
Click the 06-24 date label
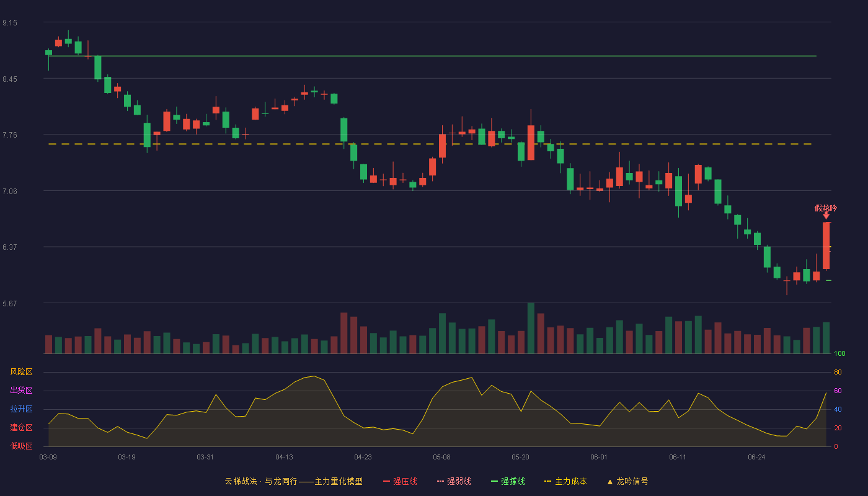pos(756,457)
